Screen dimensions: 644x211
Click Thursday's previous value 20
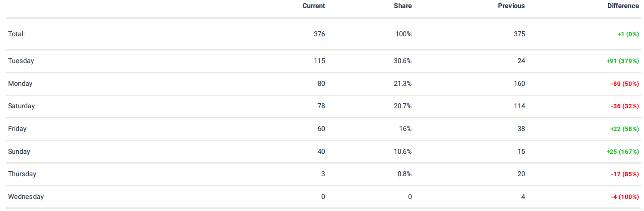point(521,174)
